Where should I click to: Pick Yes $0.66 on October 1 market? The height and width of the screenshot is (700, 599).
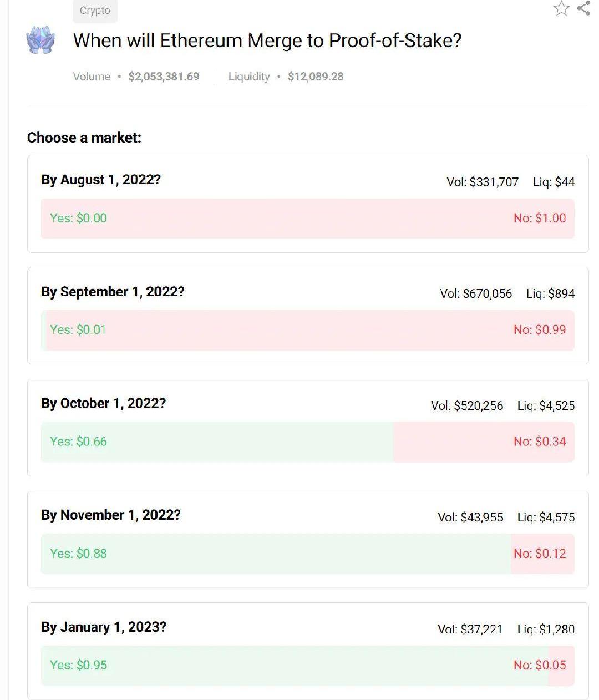tap(78, 442)
